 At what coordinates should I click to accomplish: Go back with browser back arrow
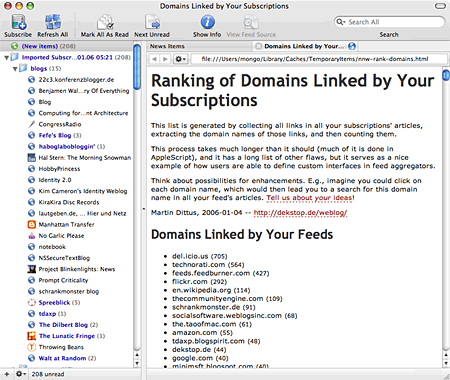tap(154, 59)
